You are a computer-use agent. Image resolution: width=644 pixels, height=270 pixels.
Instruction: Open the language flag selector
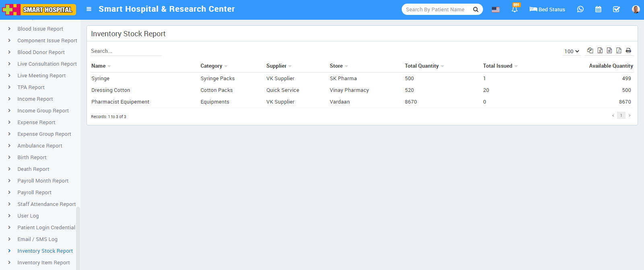click(495, 10)
